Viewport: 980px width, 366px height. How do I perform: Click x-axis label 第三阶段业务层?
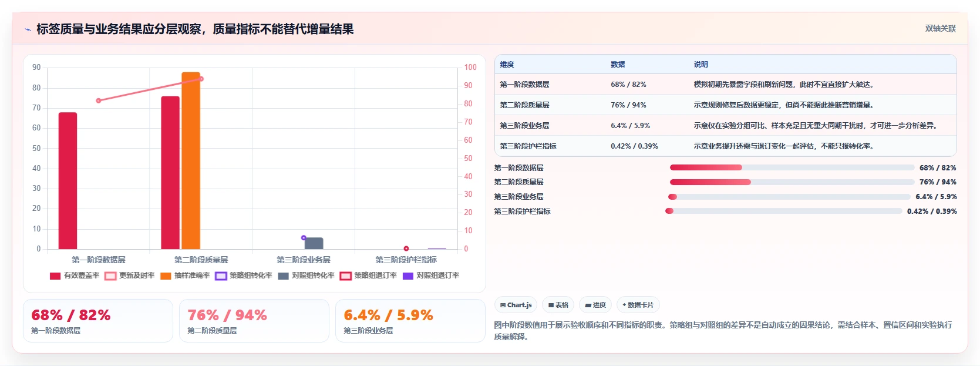click(304, 260)
